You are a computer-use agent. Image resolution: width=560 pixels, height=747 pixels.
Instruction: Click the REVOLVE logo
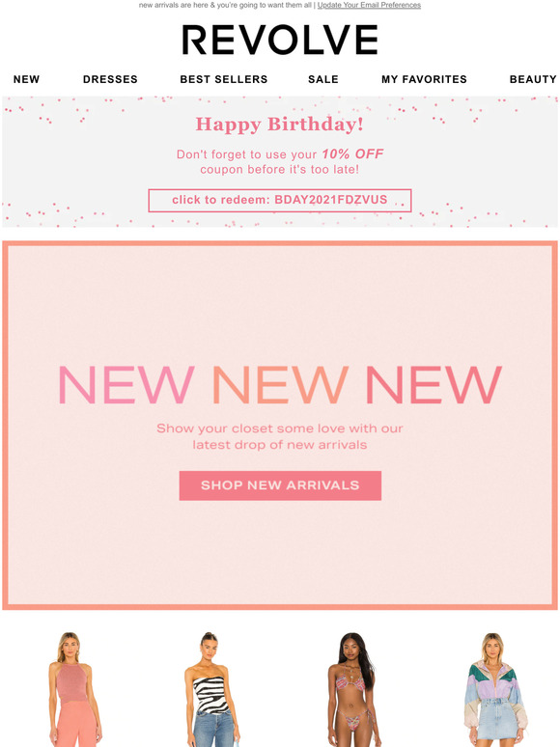[280, 40]
